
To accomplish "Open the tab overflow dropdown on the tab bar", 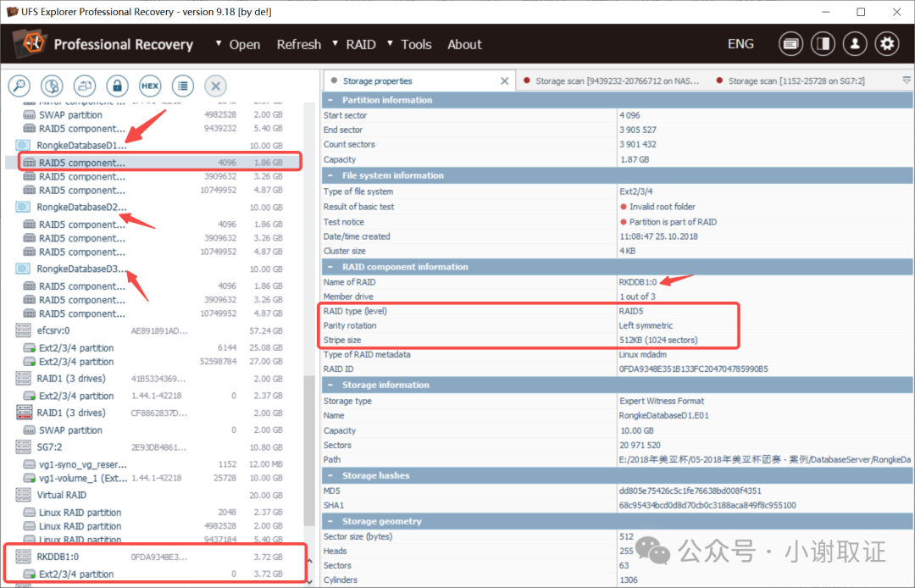I will click(x=907, y=80).
